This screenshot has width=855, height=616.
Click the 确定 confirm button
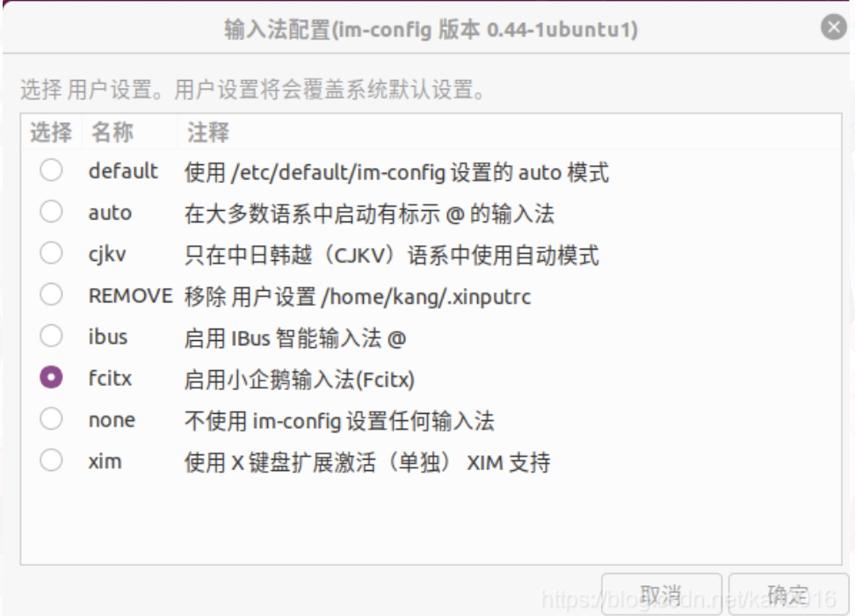pos(788,595)
